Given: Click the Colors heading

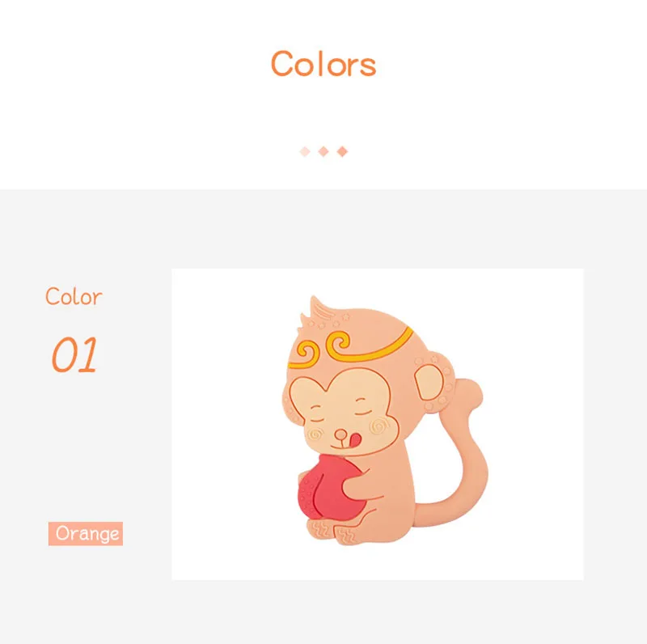Looking at the screenshot, I should (323, 64).
